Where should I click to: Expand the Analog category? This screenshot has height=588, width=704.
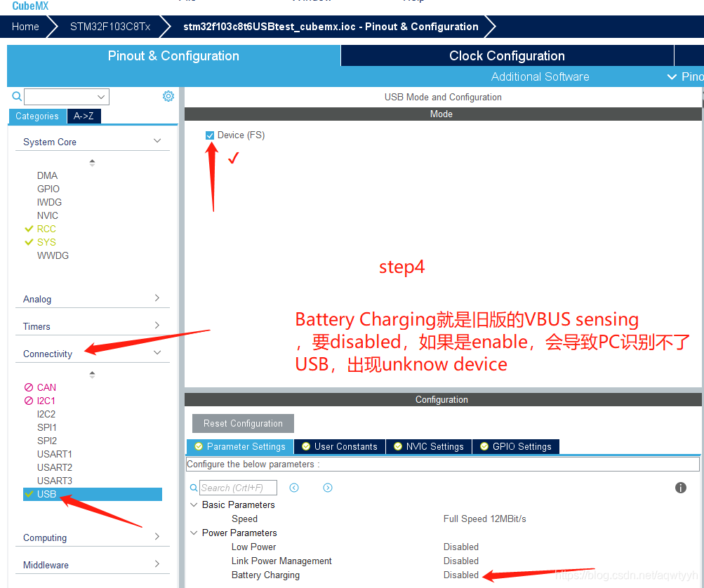tap(157, 298)
